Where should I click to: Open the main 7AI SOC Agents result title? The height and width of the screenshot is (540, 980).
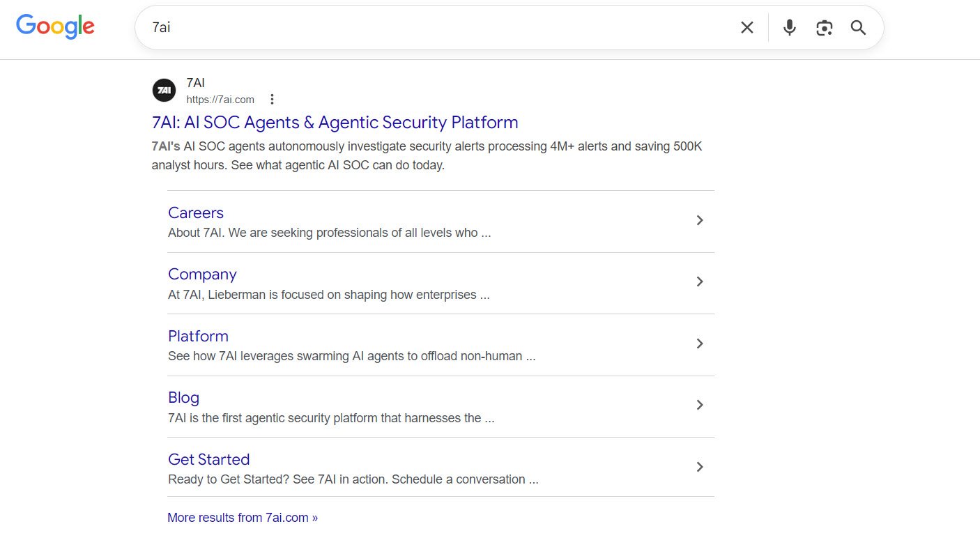coord(335,123)
